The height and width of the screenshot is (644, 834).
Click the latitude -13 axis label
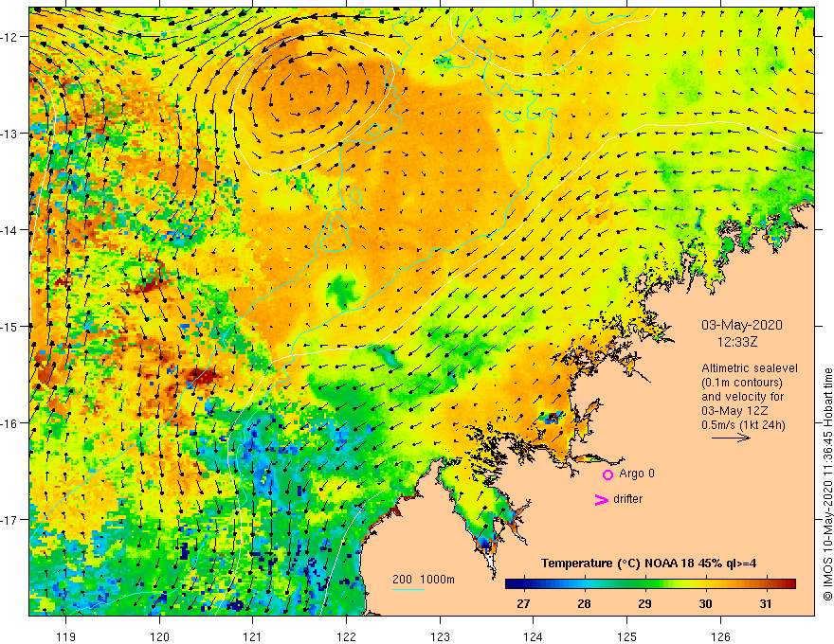(10, 134)
